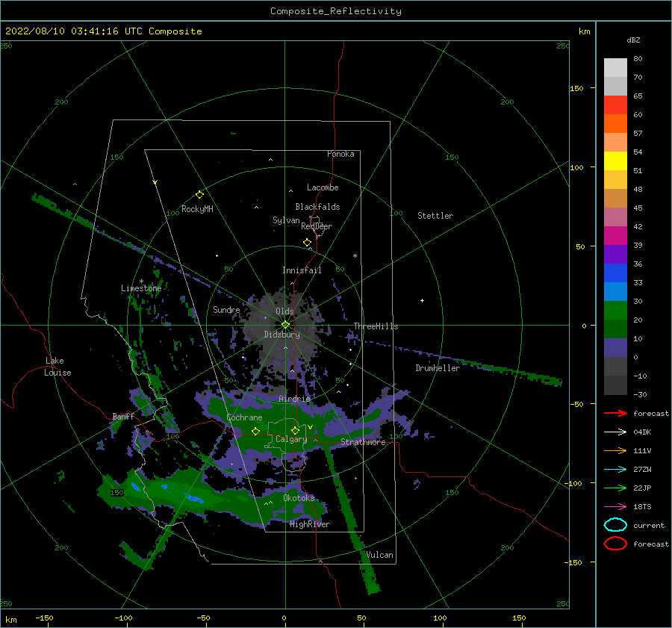Click the orange 111V arrow legend icon

615,450
